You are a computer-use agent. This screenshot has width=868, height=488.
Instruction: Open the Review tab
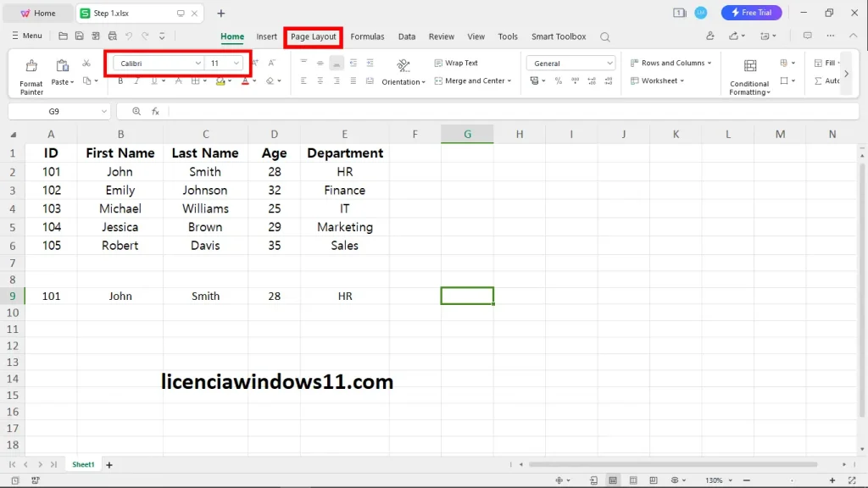click(441, 36)
